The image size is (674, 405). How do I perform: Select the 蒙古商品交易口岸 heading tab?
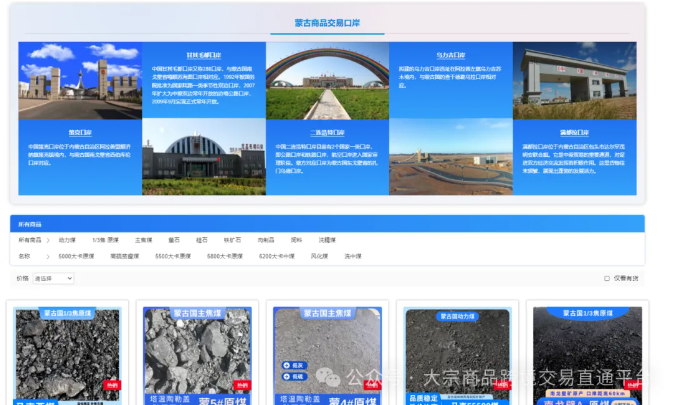[x=327, y=23]
